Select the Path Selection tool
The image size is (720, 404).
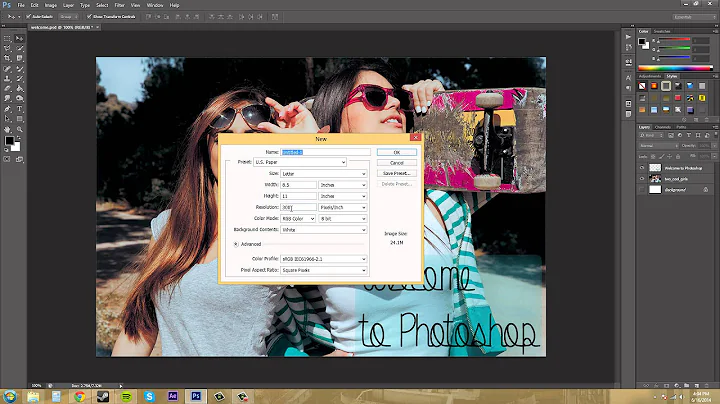point(7,119)
